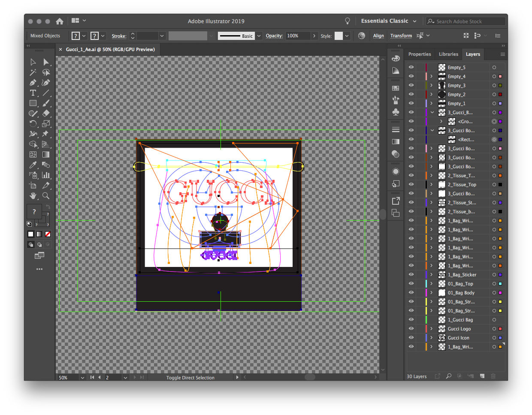Select the Zoom tool
This screenshot has height=415, width=532.
point(46,196)
